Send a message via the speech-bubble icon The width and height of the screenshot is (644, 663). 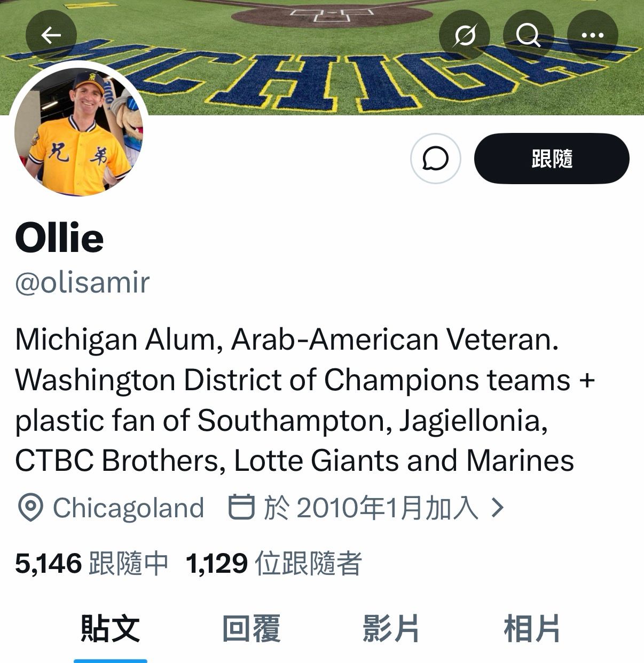tap(435, 159)
